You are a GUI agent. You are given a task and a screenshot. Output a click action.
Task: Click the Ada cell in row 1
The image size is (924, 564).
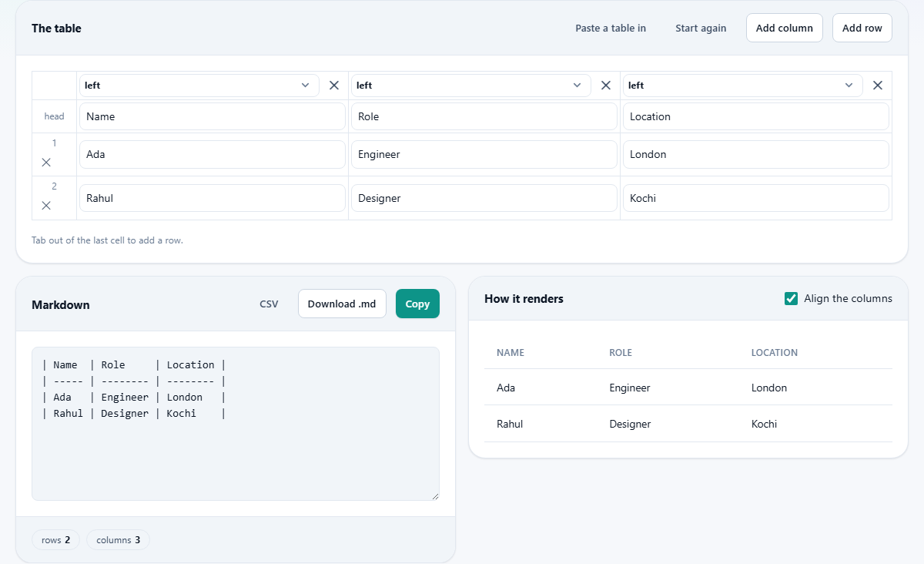click(x=212, y=154)
